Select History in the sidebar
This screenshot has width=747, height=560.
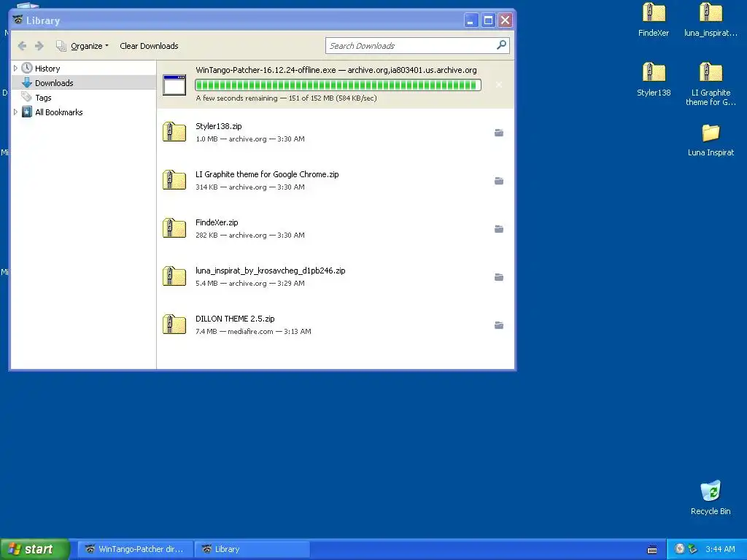pyautogui.click(x=47, y=69)
